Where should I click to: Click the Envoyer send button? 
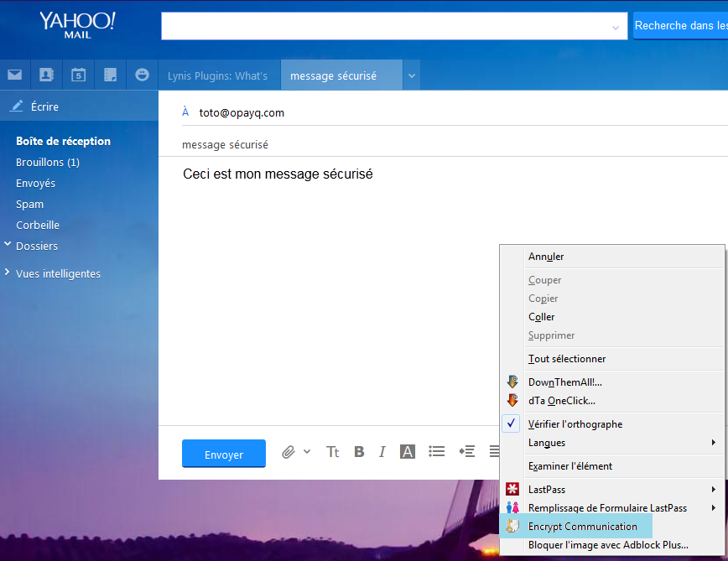(x=224, y=454)
